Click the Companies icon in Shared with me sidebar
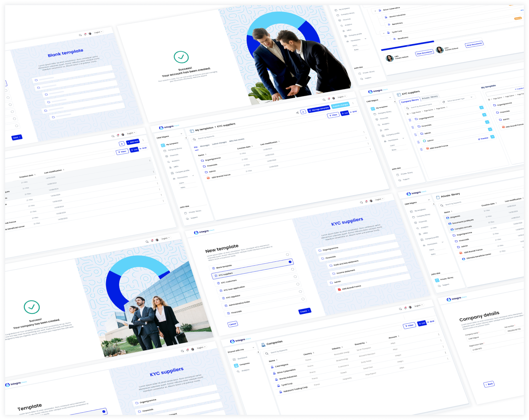Viewport: 529px width, 420px height. (236, 365)
